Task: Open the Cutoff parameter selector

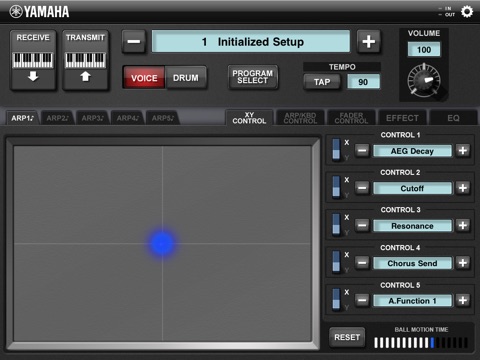Action: (412, 188)
